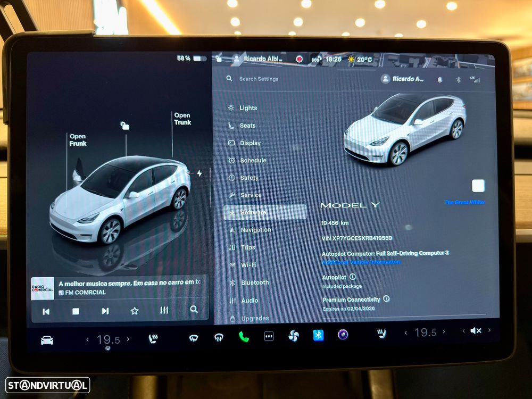This screenshot has width=532, height=399.
Task: Open the Lights settings menu
Action: click(243, 108)
